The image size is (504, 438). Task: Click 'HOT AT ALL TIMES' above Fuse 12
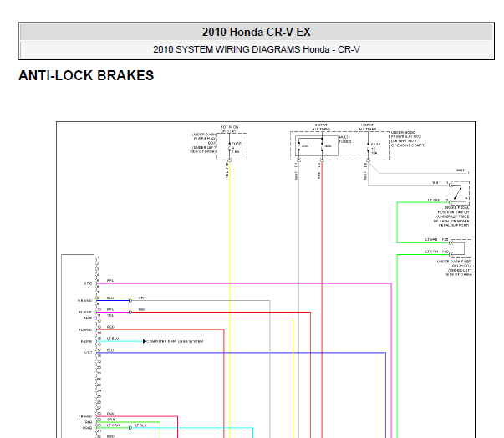(368, 127)
